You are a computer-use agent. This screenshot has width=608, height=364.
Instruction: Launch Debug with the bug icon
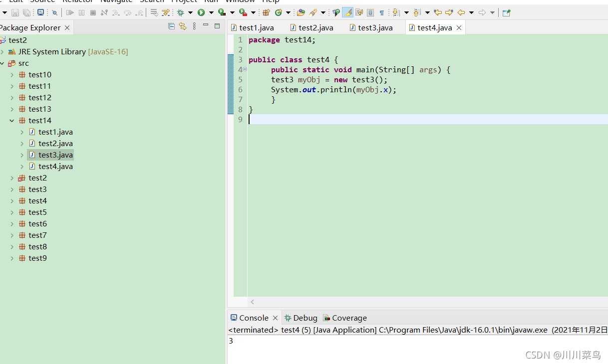[180, 12]
